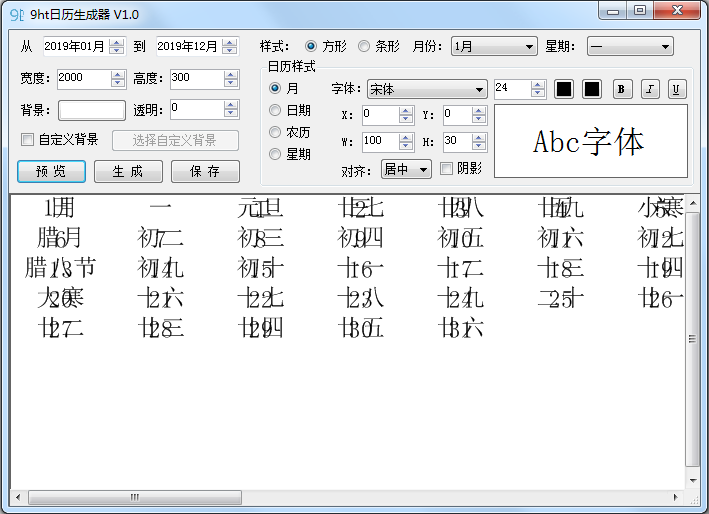Increase the start month with up arrow
Screen dimensions: 709x514
click(x=117, y=42)
